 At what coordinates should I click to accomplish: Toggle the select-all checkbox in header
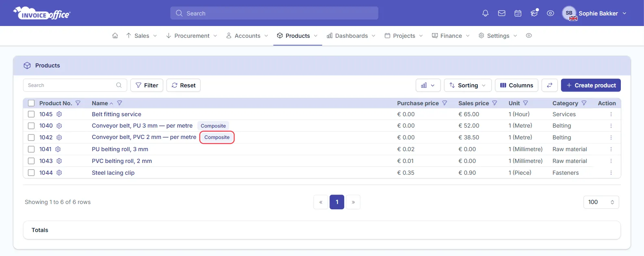pyautogui.click(x=31, y=103)
